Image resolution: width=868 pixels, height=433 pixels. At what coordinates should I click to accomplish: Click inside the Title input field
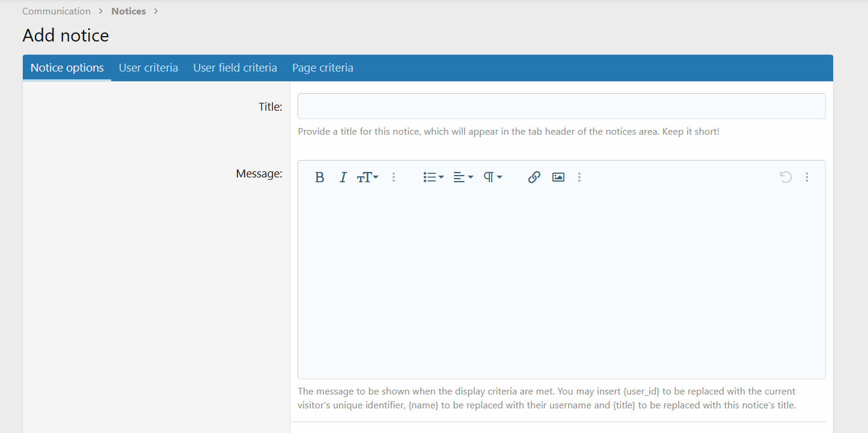coord(561,106)
